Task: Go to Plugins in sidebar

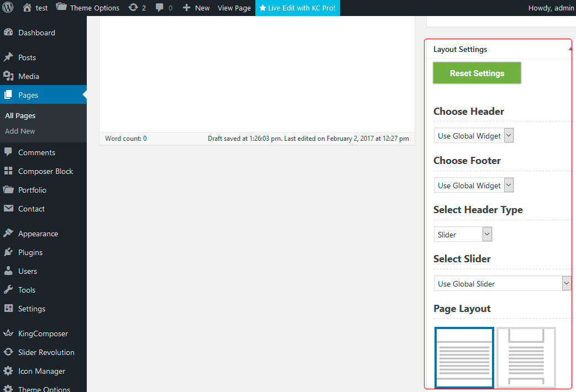Action: pyautogui.click(x=30, y=252)
